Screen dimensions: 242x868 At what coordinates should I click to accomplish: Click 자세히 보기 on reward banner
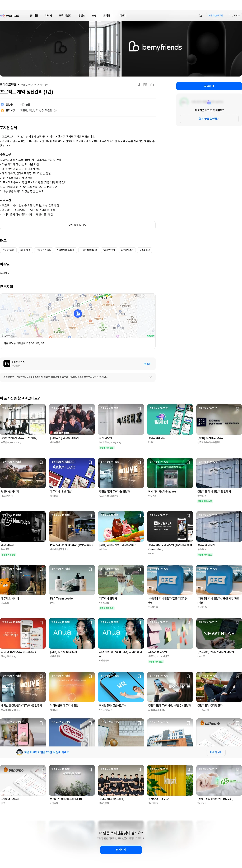(216, 752)
